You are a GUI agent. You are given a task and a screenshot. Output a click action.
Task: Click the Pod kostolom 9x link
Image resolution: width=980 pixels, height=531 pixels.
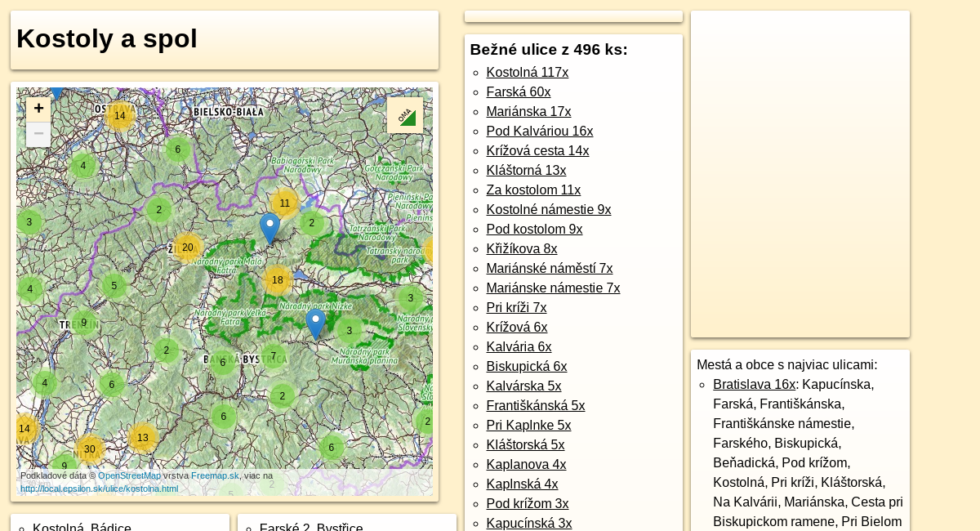tap(534, 229)
